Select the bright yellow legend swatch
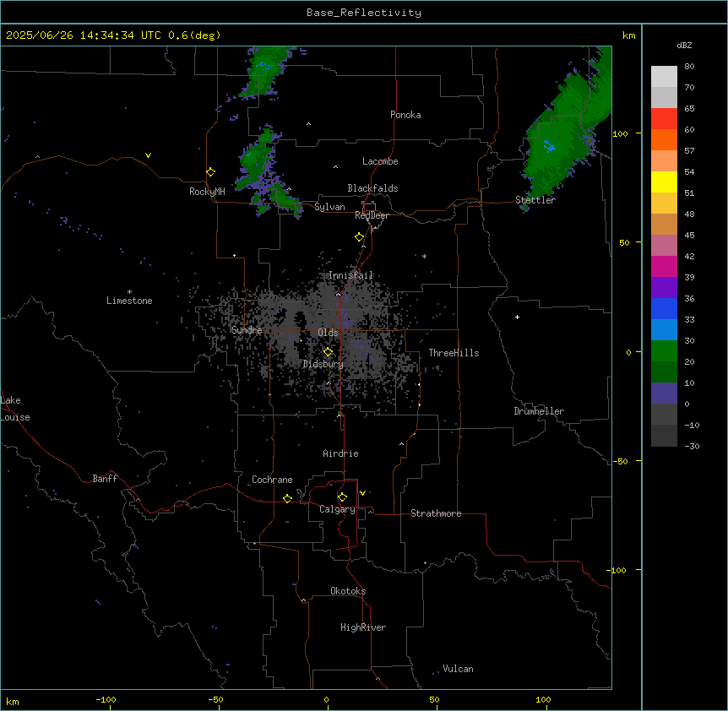 pyautogui.click(x=664, y=182)
